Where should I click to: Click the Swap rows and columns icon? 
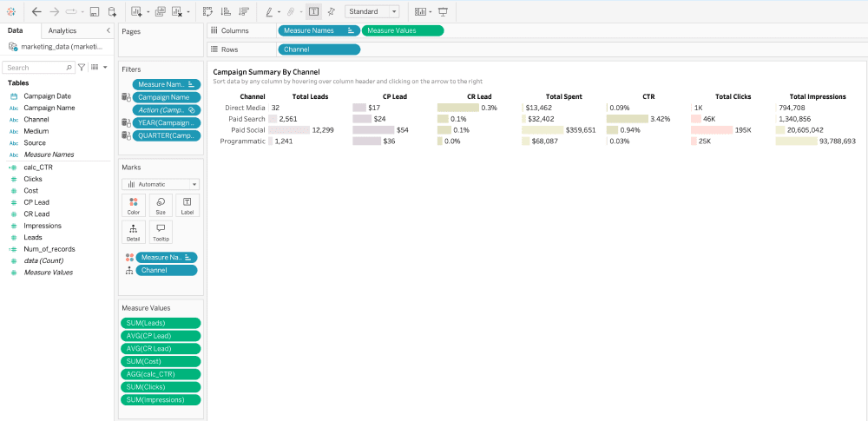click(x=207, y=12)
